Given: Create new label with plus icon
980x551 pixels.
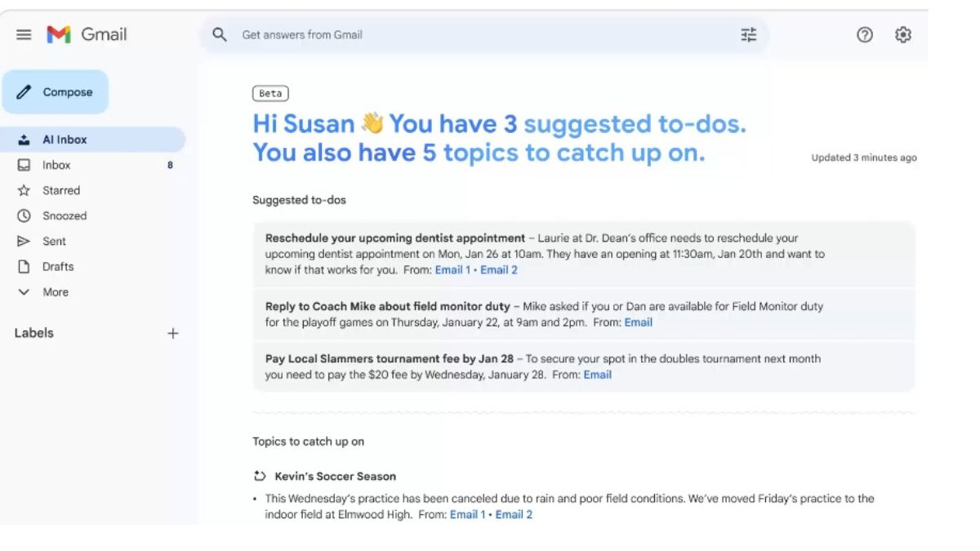Looking at the screenshot, I should click(x=172, y=333).
